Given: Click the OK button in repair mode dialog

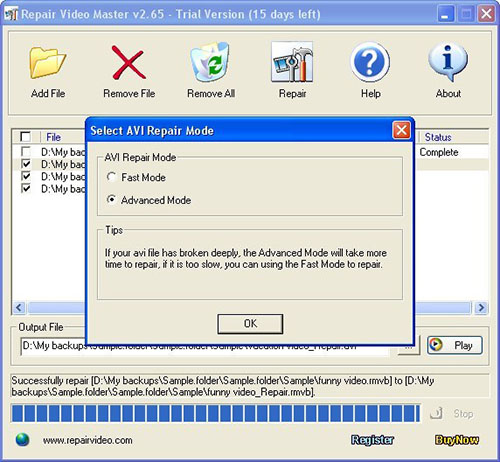Looking at the screenshot, I should 250,324.
